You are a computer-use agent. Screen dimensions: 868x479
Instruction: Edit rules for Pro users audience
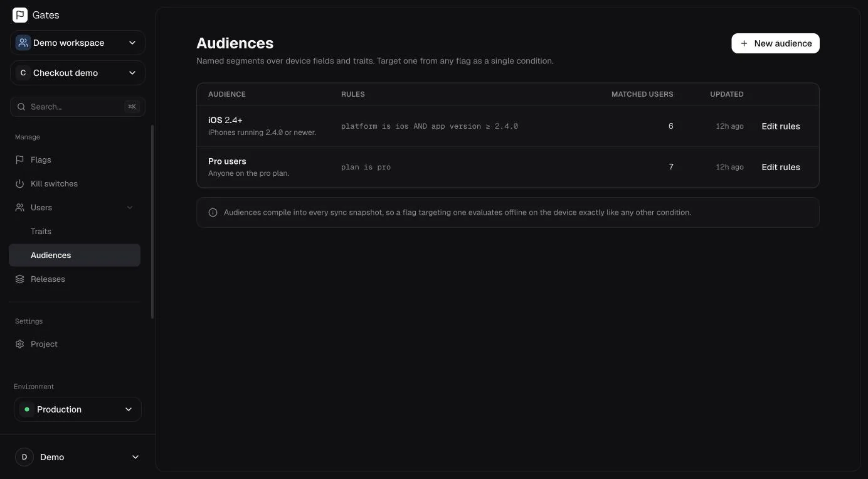coord(781,167)
